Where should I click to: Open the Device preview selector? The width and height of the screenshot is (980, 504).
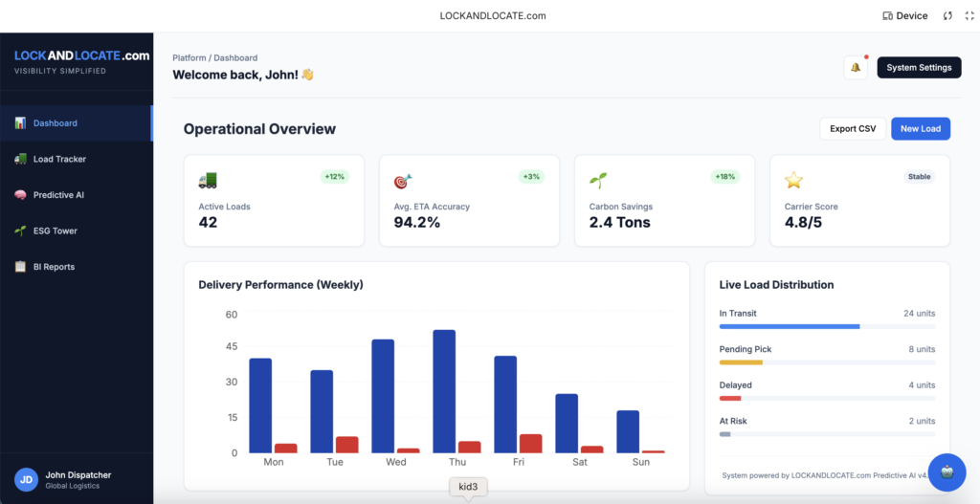(x=904, y=16)
